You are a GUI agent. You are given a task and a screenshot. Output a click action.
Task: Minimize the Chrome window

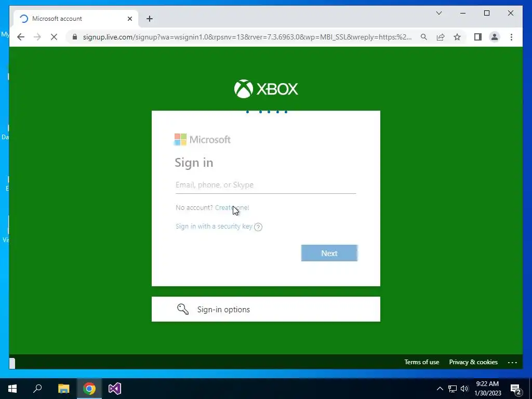coord(463,13)
